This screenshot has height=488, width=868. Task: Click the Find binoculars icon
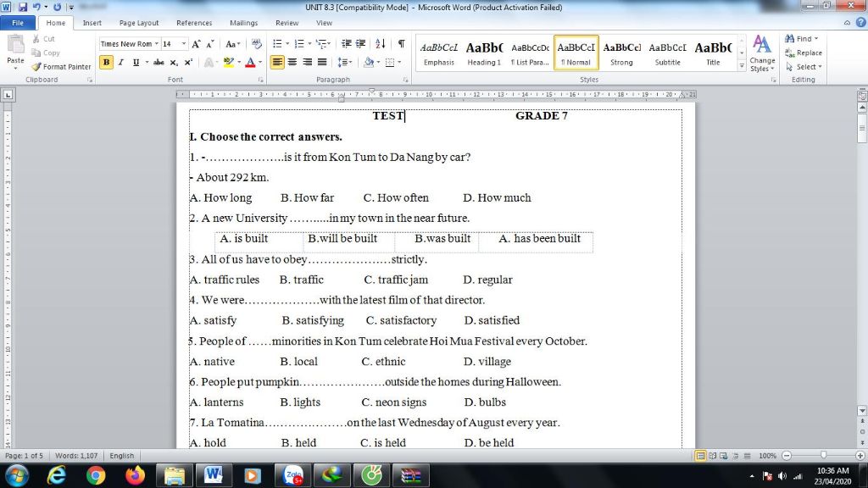790,39
